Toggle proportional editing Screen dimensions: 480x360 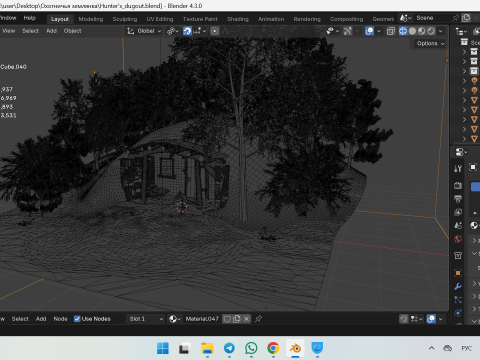215,31
